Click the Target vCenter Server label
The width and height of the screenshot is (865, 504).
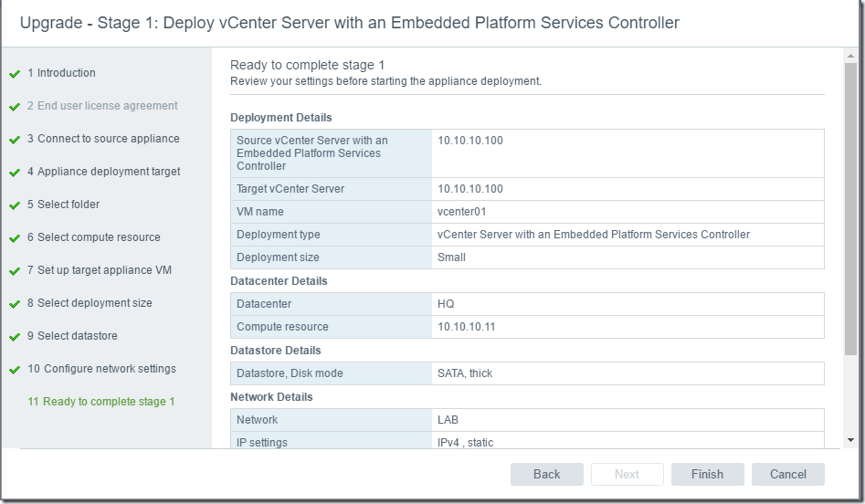(x=290, y=189)
